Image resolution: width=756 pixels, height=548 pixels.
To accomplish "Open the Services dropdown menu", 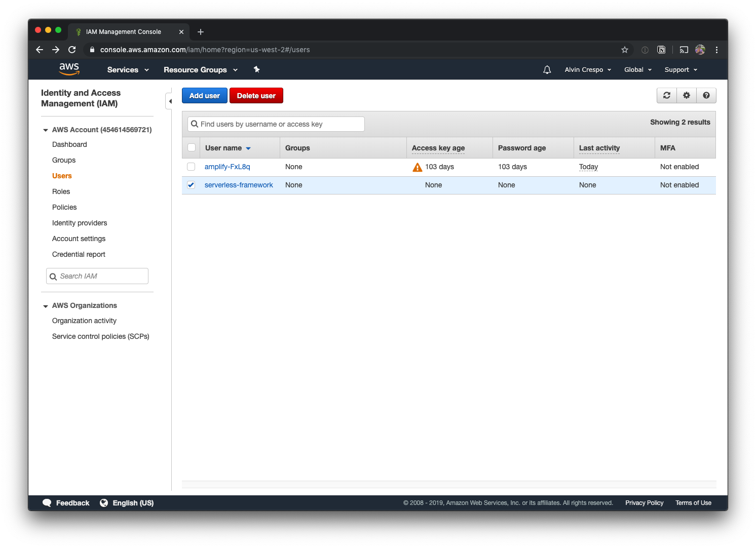I will 128,70.
